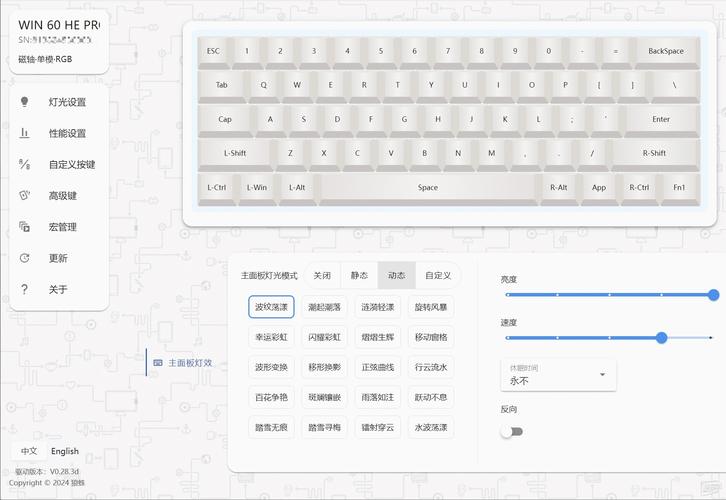726x500 pixels.
Task: Switch language to English
Action: coord(65,451)
